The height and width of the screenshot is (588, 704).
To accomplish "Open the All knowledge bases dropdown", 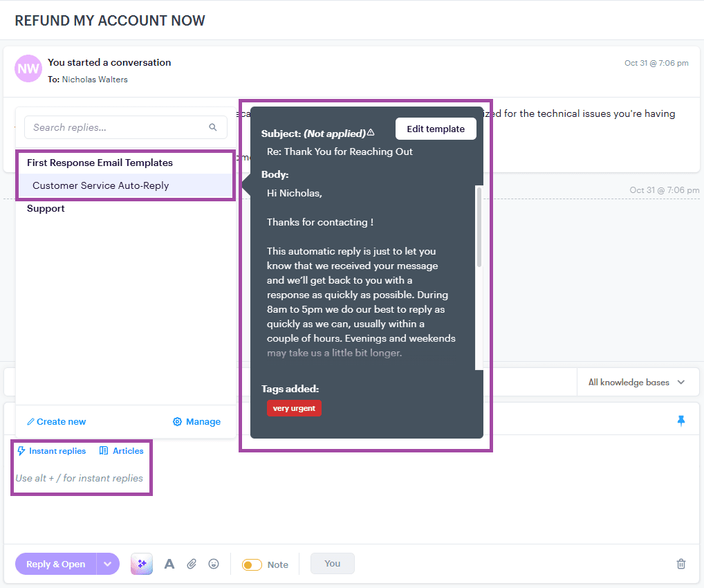I will [636, 381].
